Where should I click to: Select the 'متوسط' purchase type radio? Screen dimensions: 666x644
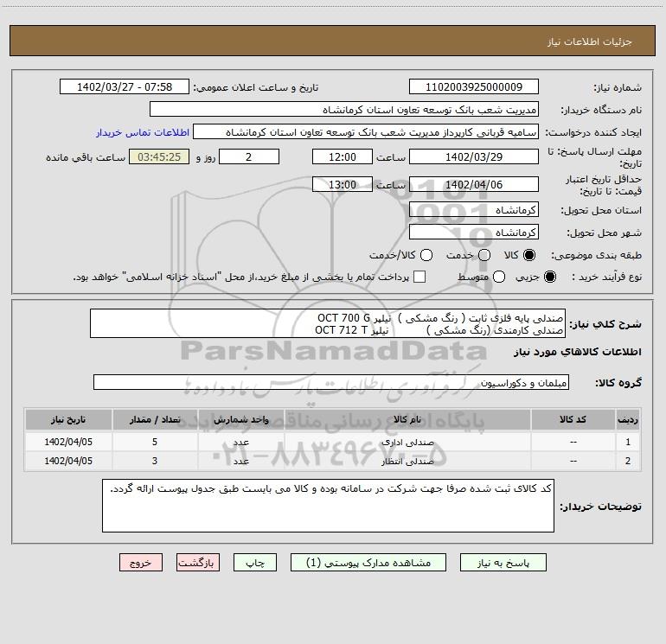coord(499,277)
